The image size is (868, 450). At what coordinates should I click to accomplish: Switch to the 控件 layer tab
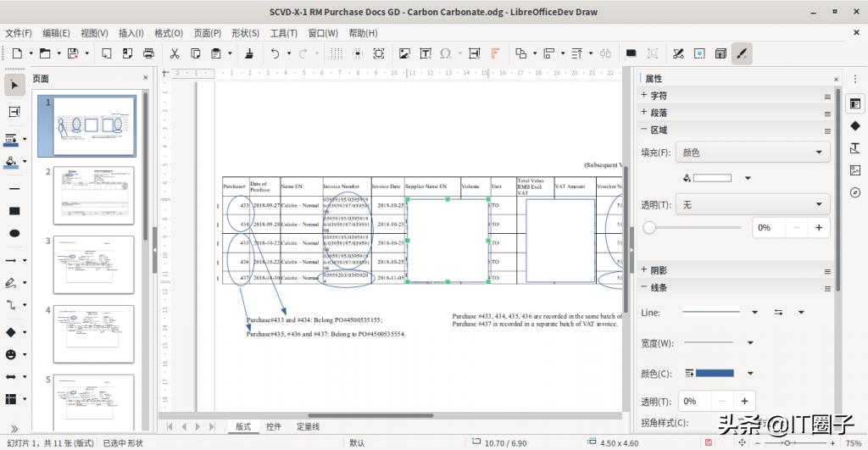[274, 426]
